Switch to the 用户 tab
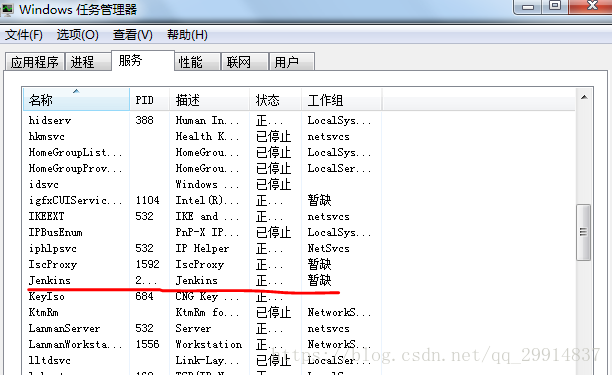 [x=292, y=62]
